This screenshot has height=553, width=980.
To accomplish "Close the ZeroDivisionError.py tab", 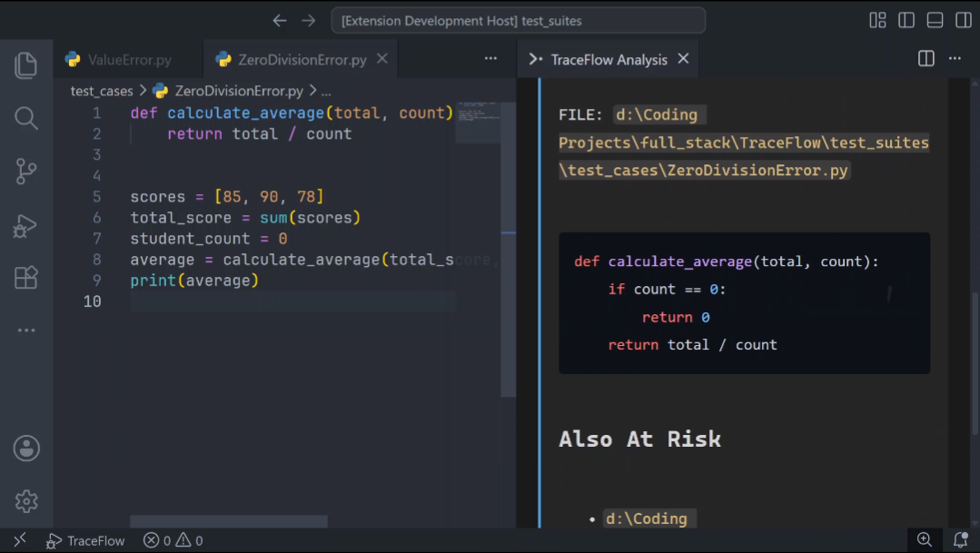I will click(x=382, y=59).
